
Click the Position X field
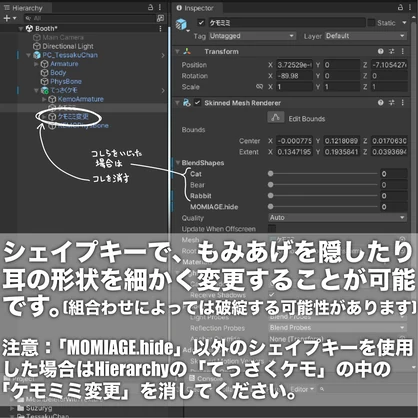coord(294,65)
